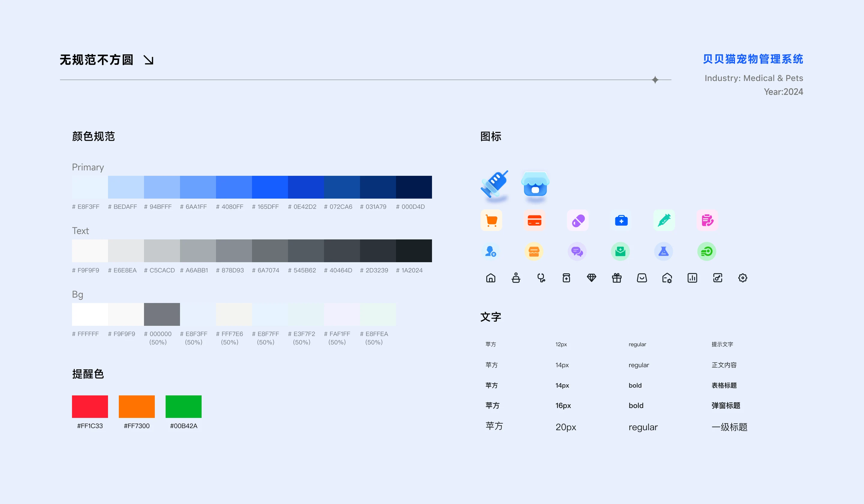Click the diamond outline icon
Screen dimensions: 864x504
[591, 278]
